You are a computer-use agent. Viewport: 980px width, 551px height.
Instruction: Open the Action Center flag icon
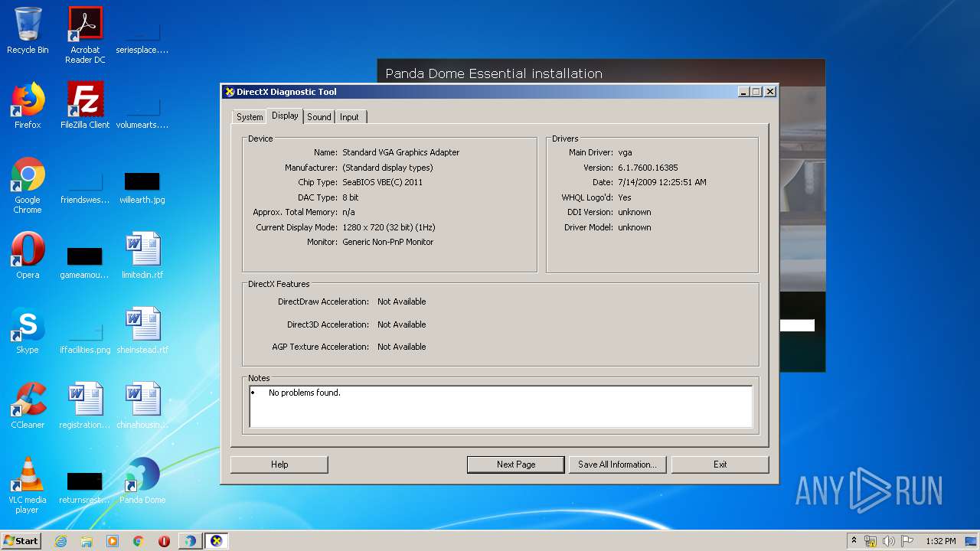907,541
